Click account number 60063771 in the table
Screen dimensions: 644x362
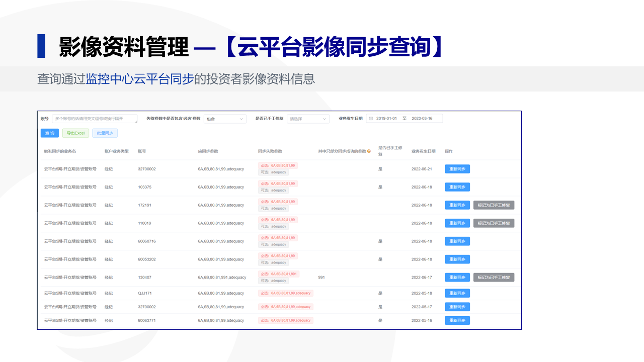(x=147, y=320)
